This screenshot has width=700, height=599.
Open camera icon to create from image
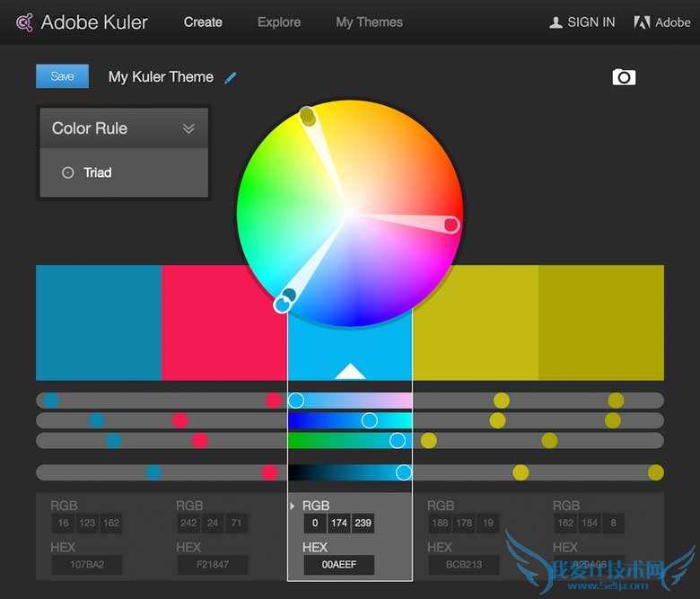(624, 77)
